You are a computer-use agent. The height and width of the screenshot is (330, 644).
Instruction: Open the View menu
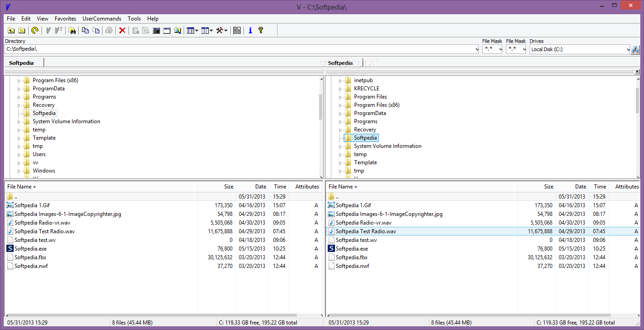click(x=43, y=19)
